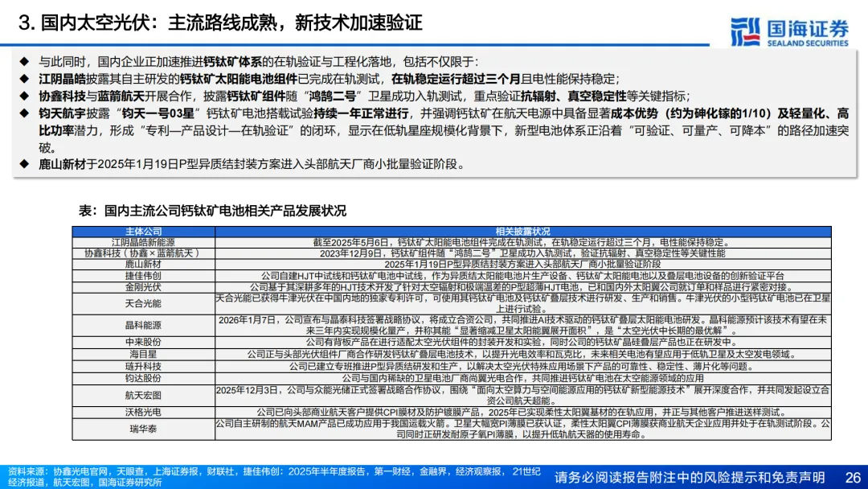The width and height of the screenshot is (868, 489).
Task: Click the '国海证券' company name text
Action: tap(808, 28)
